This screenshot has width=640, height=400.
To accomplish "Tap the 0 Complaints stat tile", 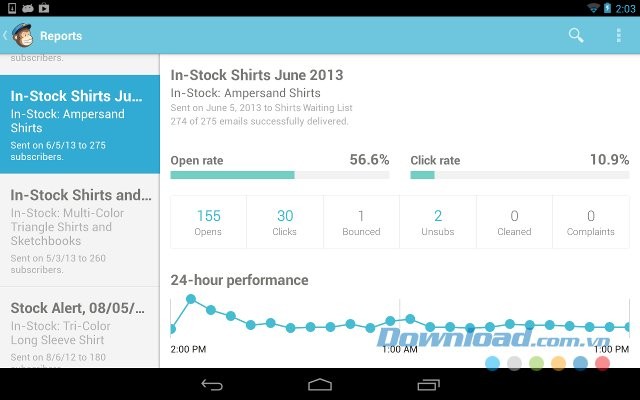I will coord(591,222).
